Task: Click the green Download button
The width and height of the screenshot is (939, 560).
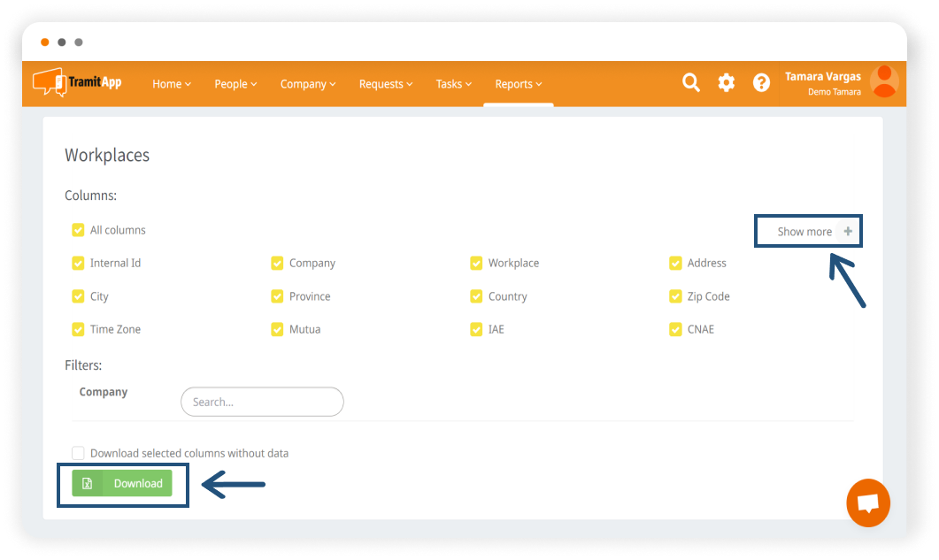Action: point(137,483)
